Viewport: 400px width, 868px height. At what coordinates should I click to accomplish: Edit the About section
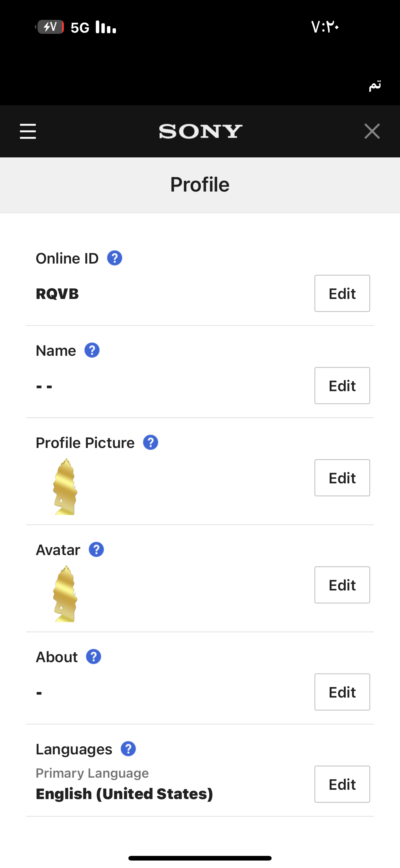tap(342, 692)
